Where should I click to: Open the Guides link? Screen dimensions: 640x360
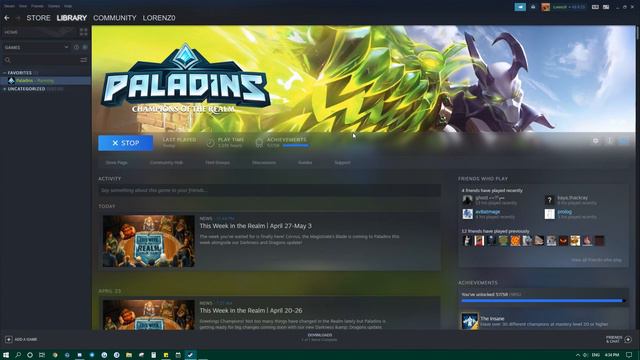[305, 162]
